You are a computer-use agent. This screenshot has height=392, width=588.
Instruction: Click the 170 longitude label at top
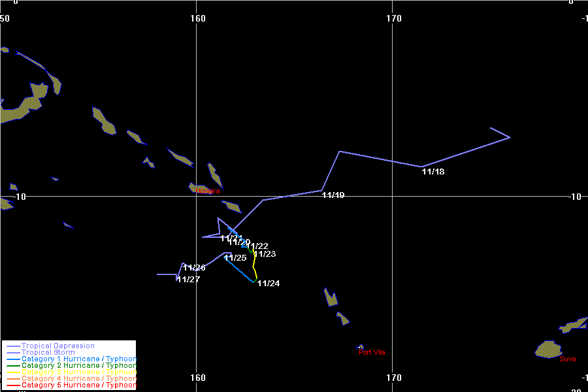pos(393,18)
